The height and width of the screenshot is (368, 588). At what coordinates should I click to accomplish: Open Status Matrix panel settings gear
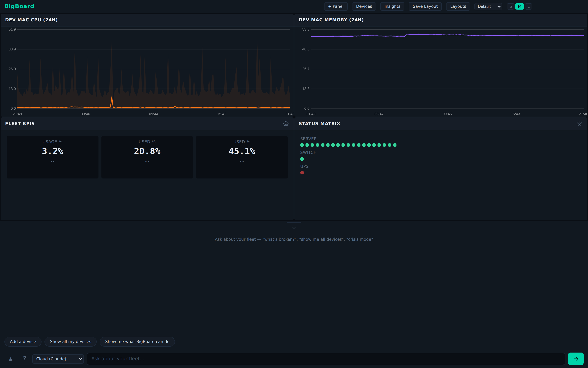tap(579, 124)
